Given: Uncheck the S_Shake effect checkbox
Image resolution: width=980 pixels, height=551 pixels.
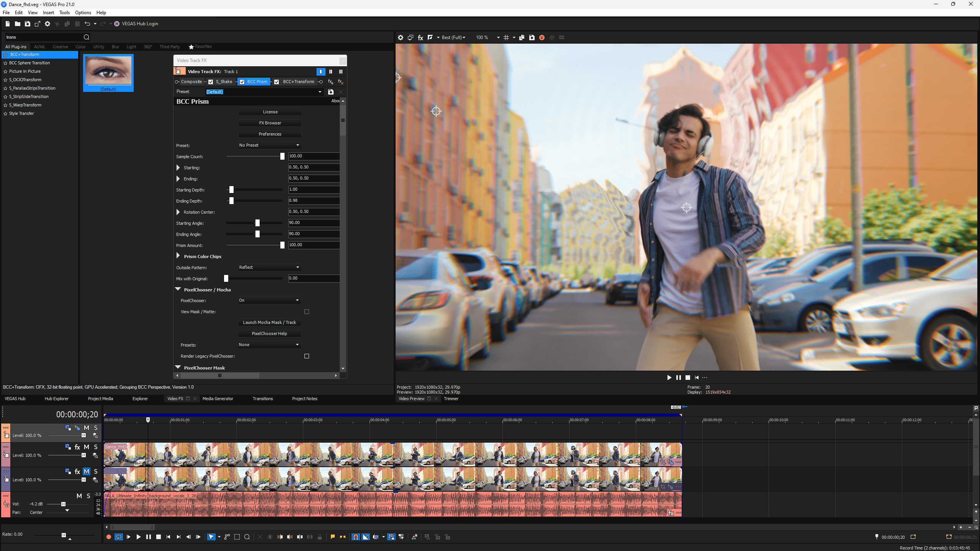Looking at the screenshot, I should click(x=211, y=82).
